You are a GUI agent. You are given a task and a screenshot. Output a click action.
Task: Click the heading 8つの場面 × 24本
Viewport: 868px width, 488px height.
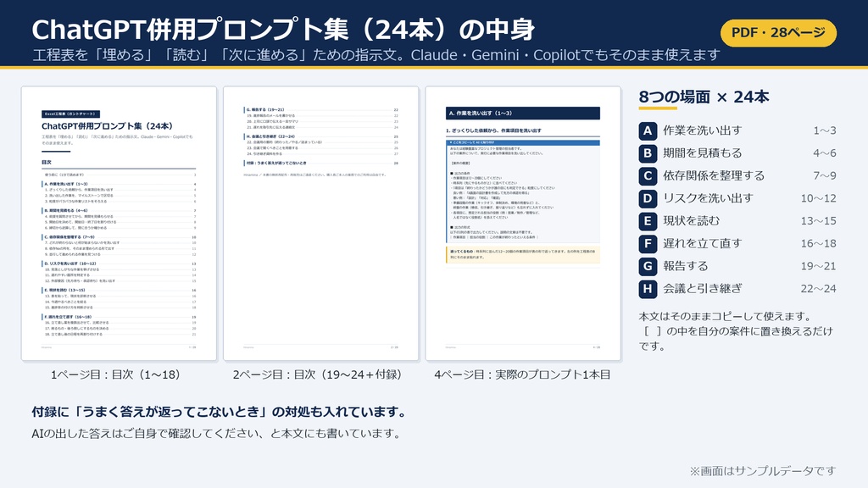704,97
